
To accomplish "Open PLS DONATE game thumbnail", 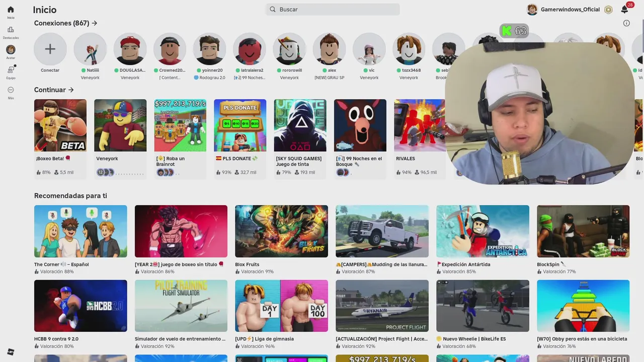I will tap(240, 125).
